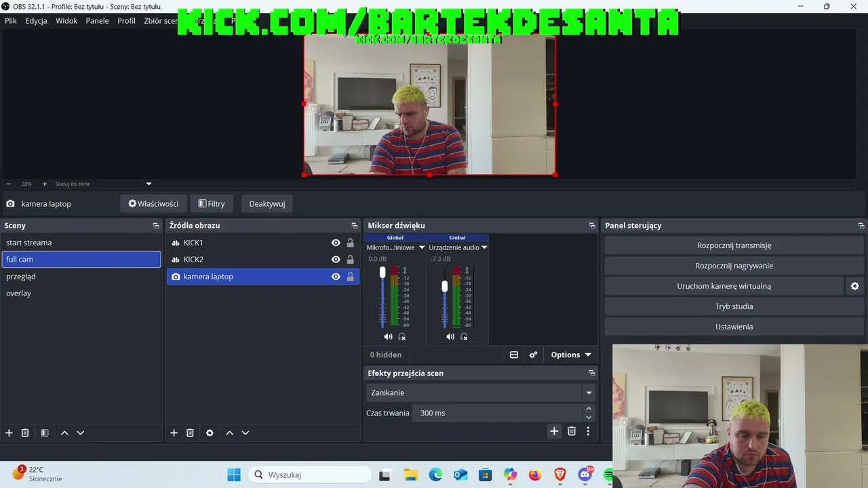
Task: Remove selected scene with Sceny trash icon
Action: coord(25,432)
